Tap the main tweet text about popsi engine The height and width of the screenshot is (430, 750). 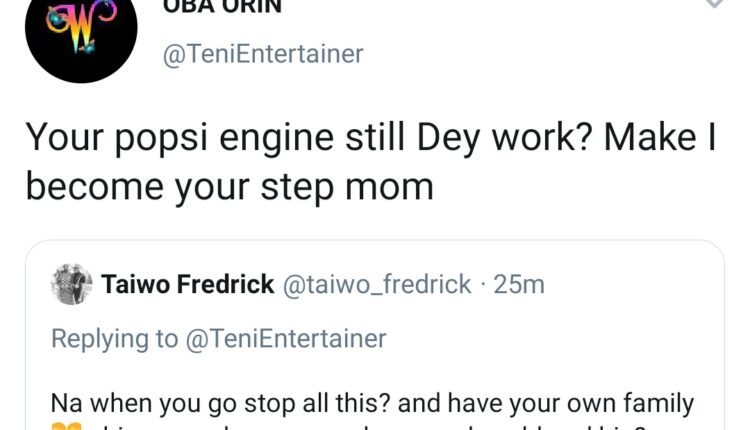coord(300,140)
